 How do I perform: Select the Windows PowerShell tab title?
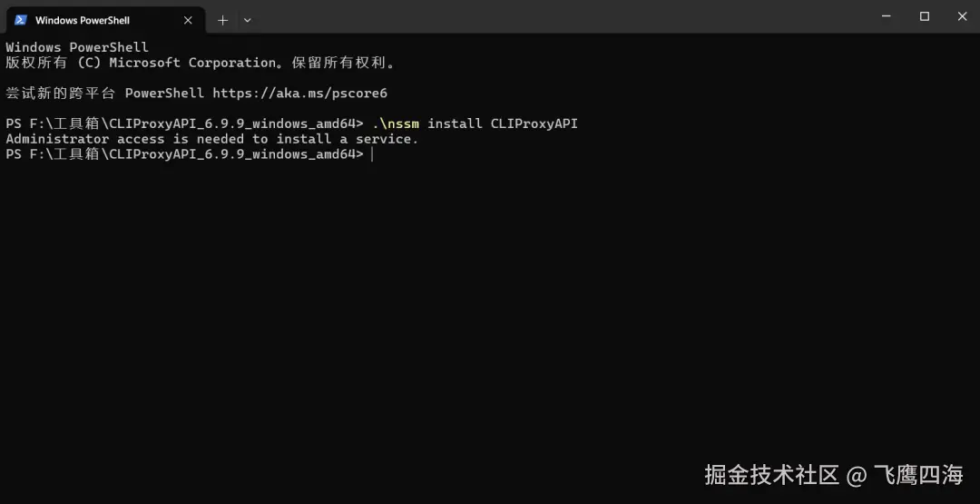[x=83, y=20]
